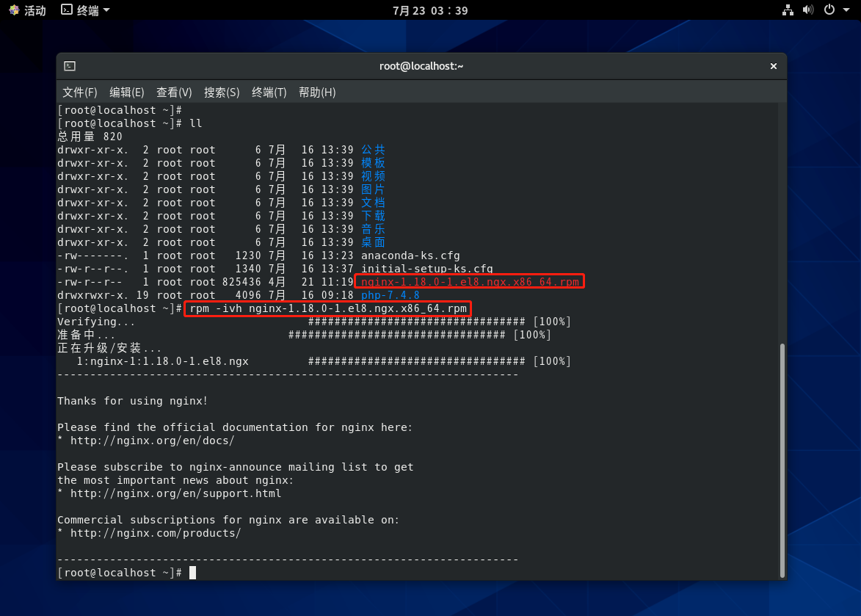Click the terminal icon in window title bar
861x616 pixels.
[70, 66]
